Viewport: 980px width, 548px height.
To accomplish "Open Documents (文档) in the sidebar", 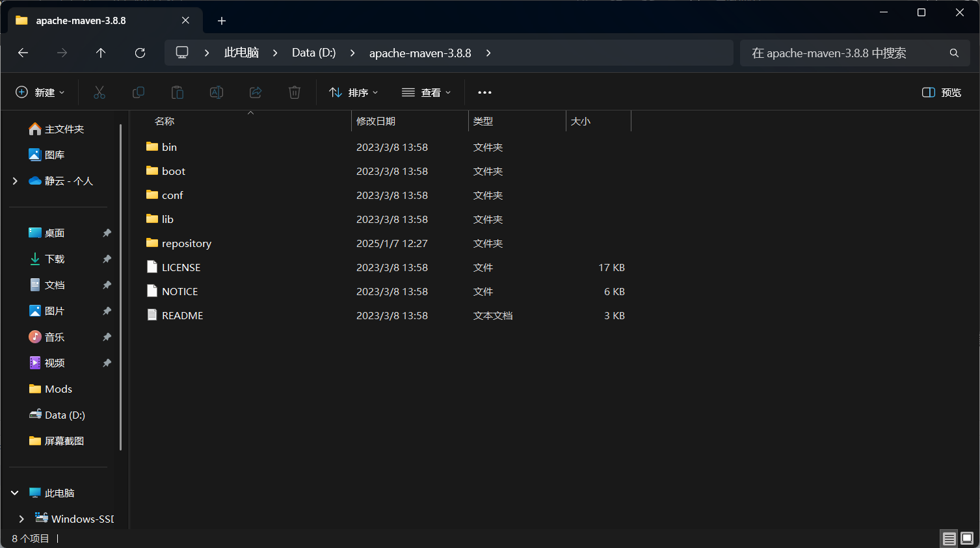I will 47,285.
